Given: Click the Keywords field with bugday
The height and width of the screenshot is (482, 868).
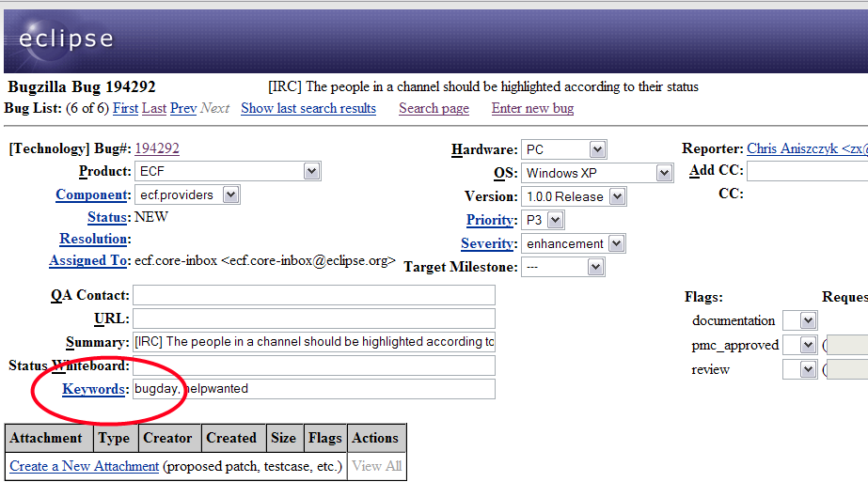Looking at the screenshot, I should pos(314,389).
